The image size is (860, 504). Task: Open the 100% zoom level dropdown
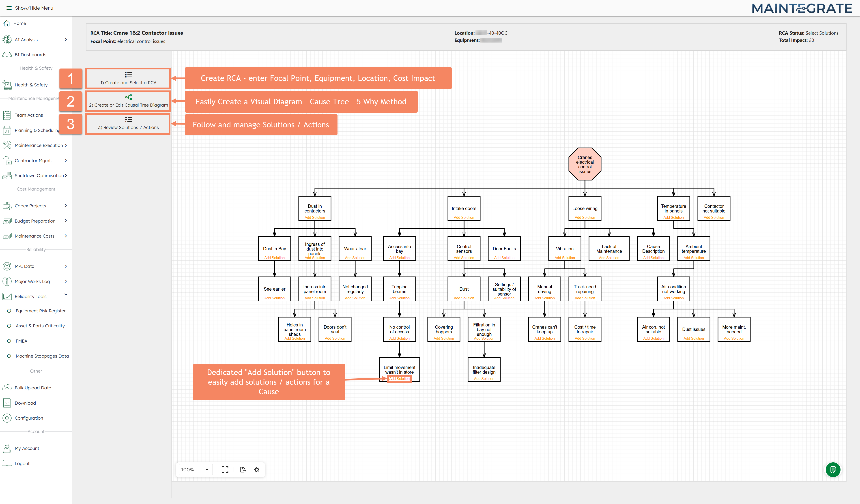[x=195, y=470]
